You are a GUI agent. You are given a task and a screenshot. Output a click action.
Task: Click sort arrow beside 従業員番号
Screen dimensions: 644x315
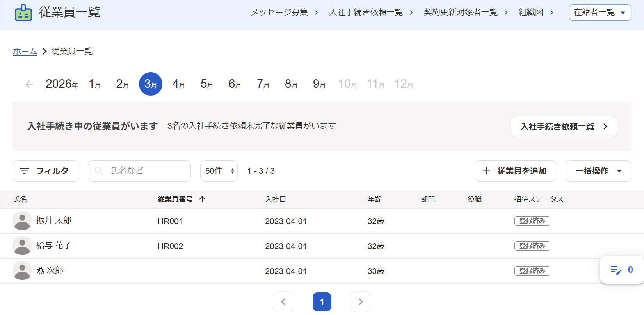202,199
